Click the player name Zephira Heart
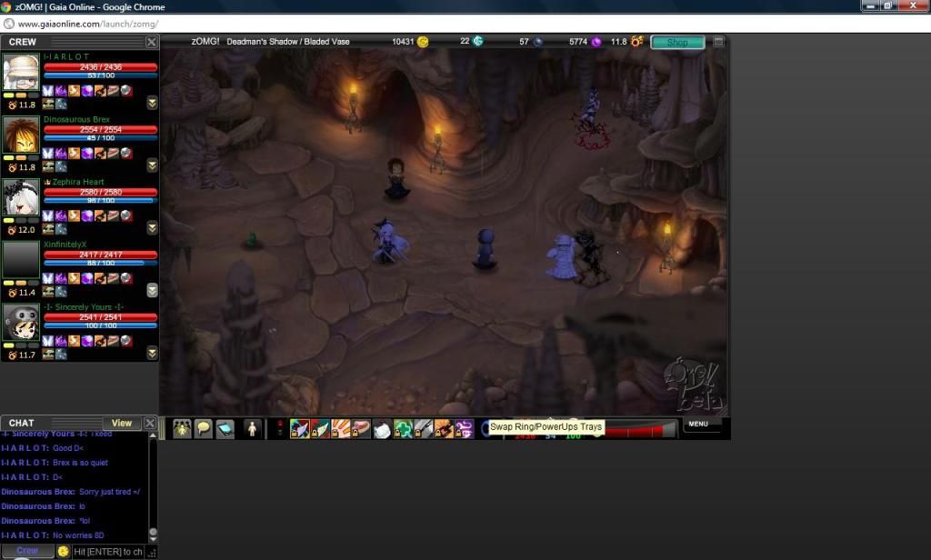 (78, 182)
